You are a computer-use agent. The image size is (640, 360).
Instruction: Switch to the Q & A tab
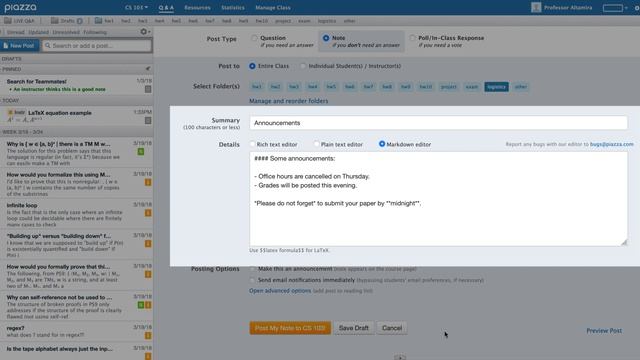166,7
